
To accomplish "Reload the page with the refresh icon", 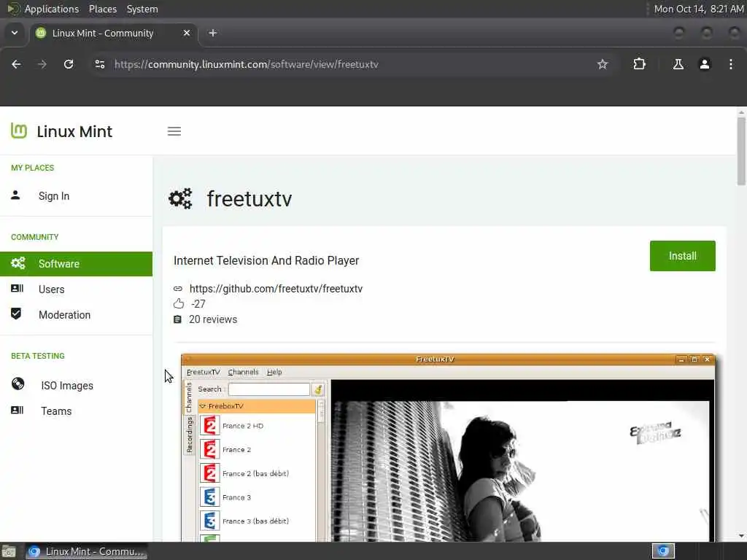I will click(69, 64).
